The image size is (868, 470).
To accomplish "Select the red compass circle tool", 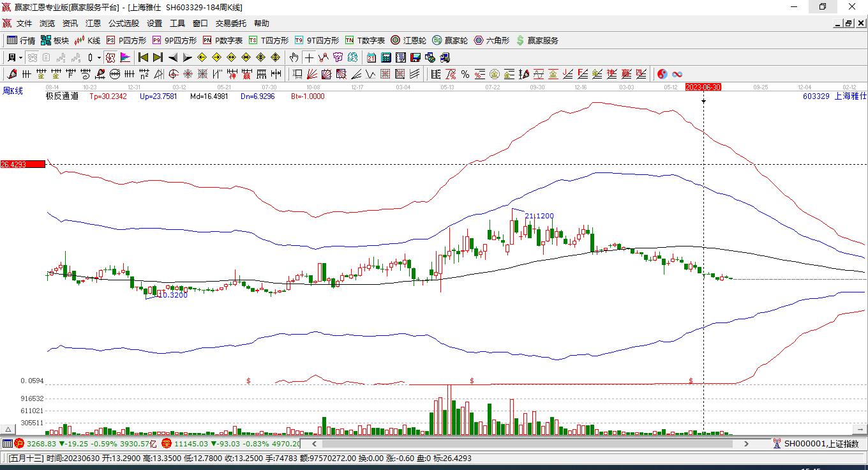I will point(172,74).
